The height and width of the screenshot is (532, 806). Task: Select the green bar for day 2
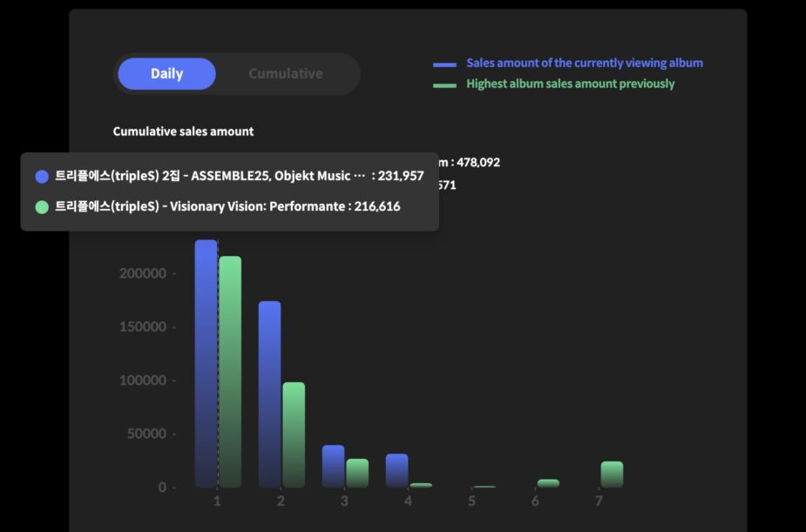(x=294, y=435)
